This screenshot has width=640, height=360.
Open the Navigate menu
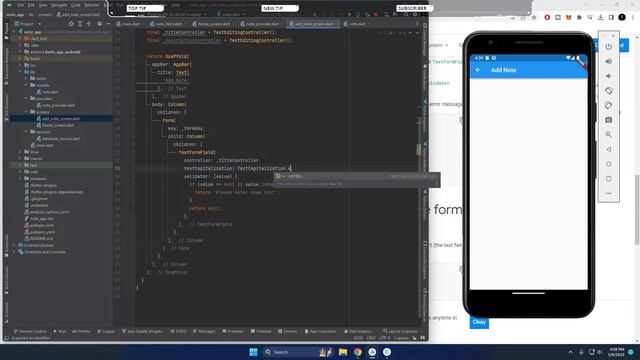tap(59, 5)
